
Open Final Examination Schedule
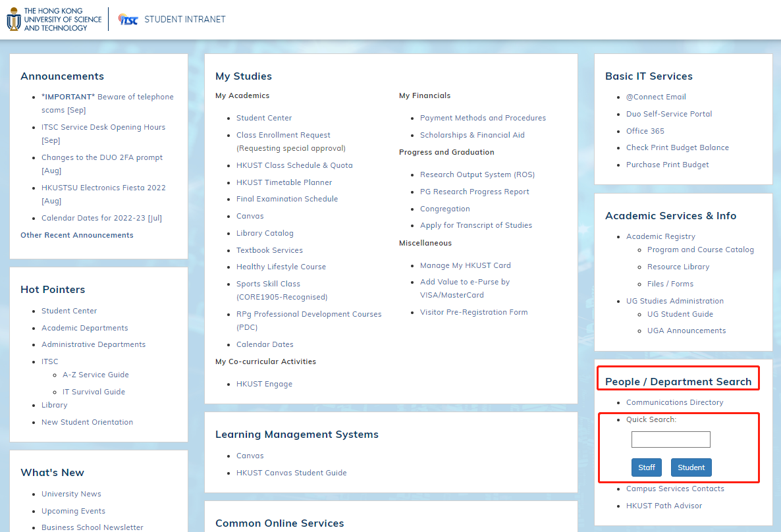[287, 199]
